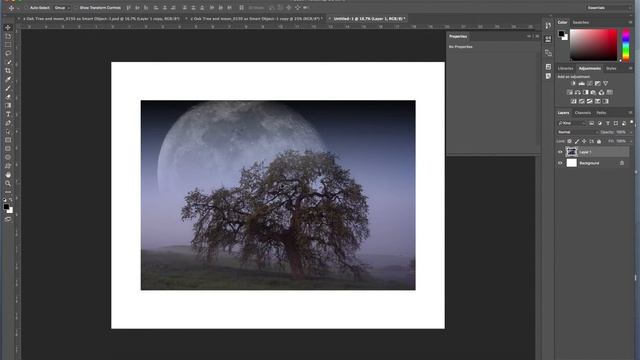Toggle lock image pixels

point(577,141)
